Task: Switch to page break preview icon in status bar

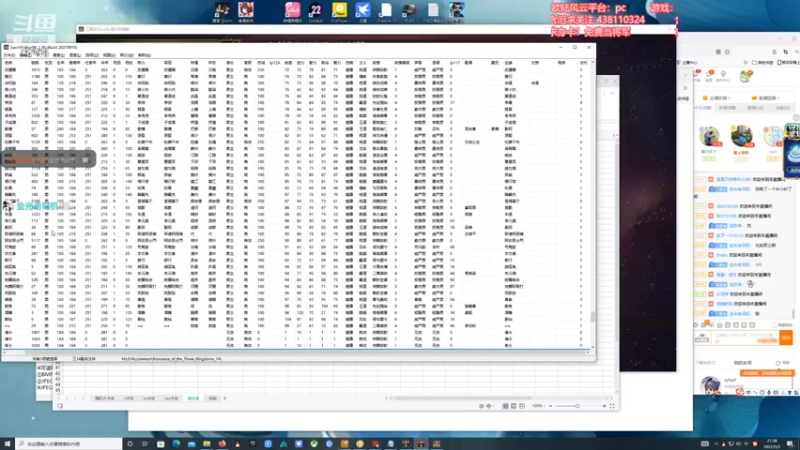Action: click(x=521, y=406)
